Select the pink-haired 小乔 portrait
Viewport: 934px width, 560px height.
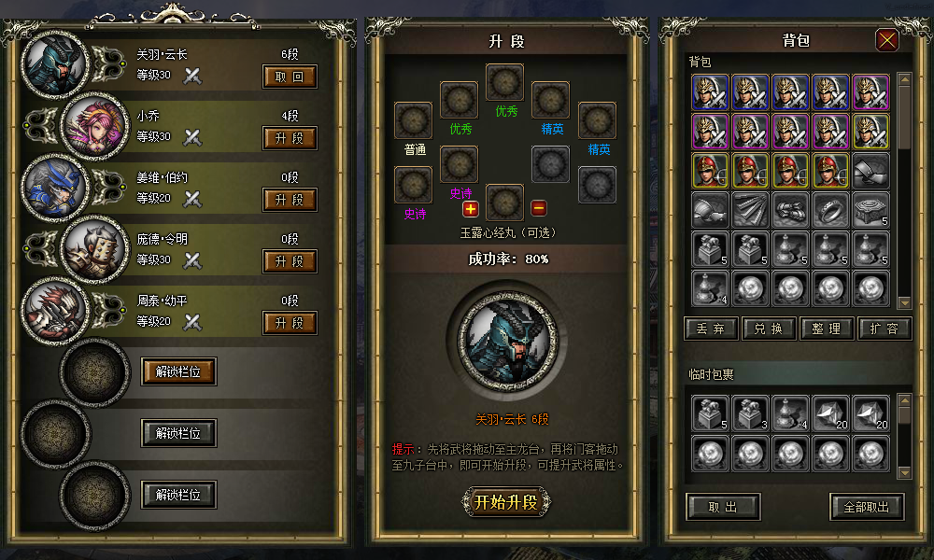[x=95, y=126]
